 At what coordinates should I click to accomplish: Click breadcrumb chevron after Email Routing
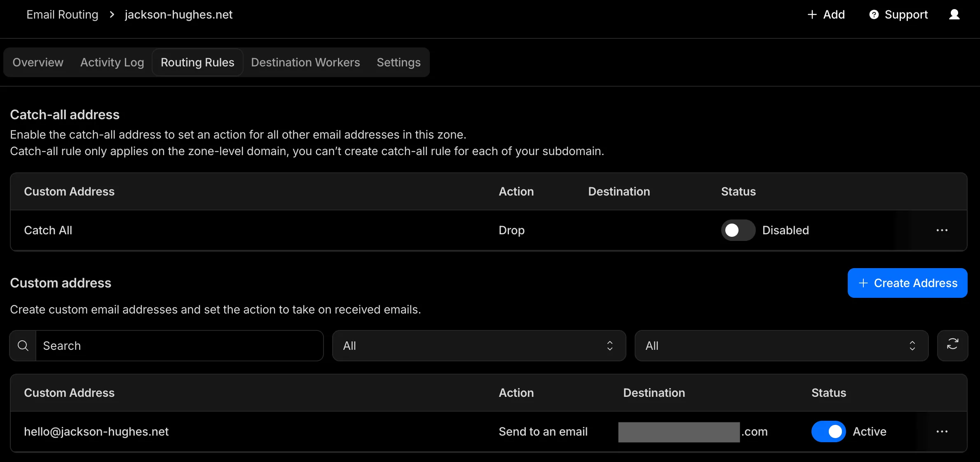[x=112, y=15]
